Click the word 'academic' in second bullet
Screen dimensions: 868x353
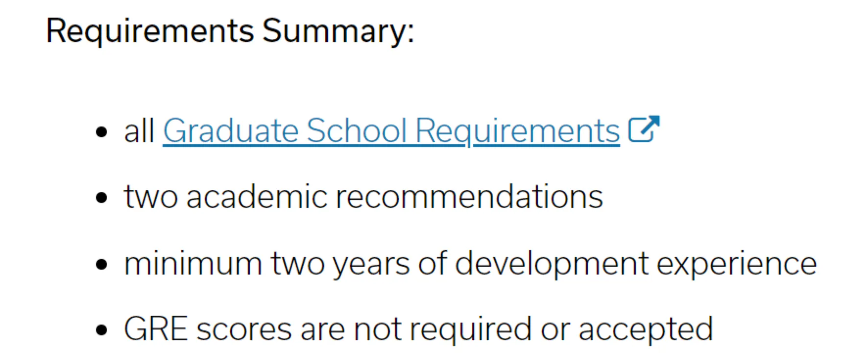(x=257, y=197)
